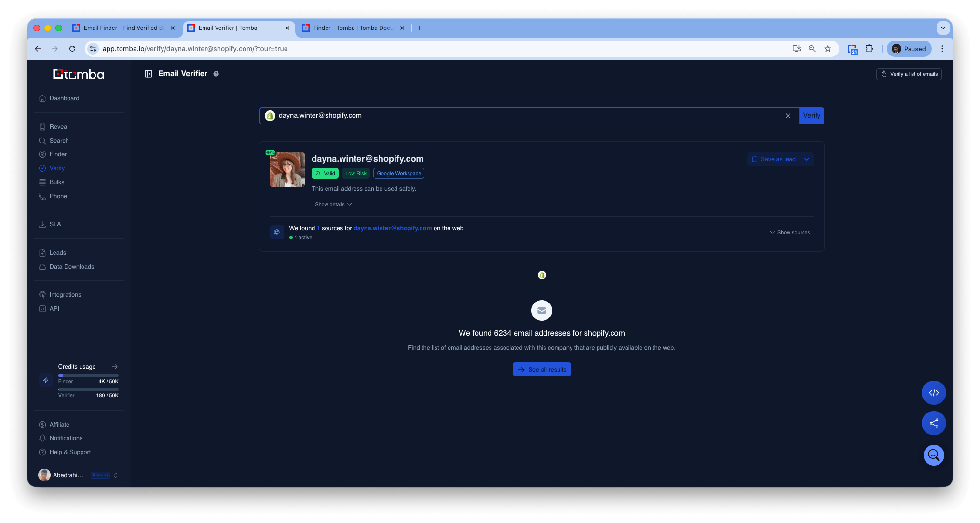Open the Save as lead dropdown arrow
980x523 pixels.
(807, 159)
